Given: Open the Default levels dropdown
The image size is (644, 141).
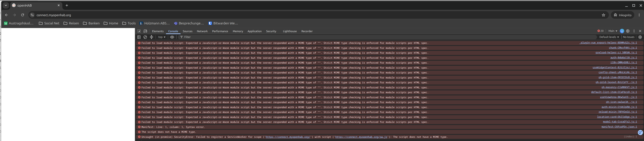Looking at the screenshot, I should [x=609, y=37].
